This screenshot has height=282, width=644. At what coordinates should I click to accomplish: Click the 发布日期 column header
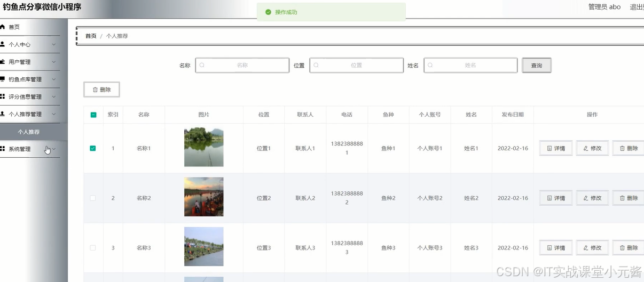click(513, 115)
